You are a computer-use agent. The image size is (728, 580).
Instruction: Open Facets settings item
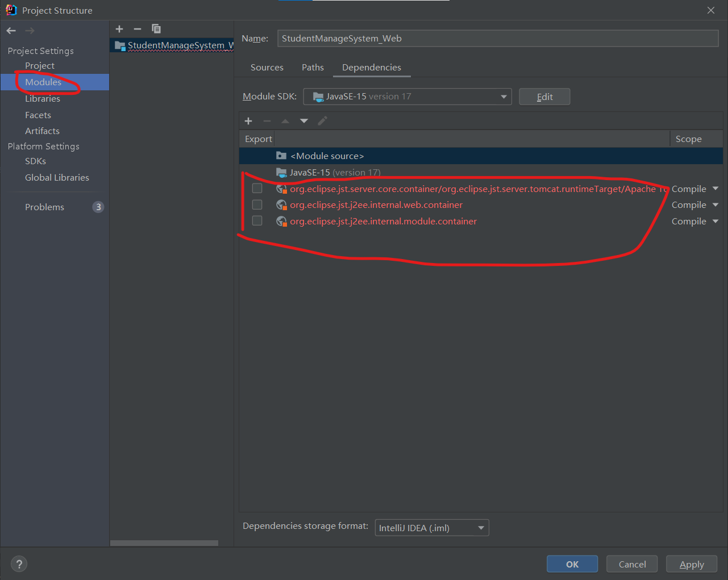coord(38,115)
